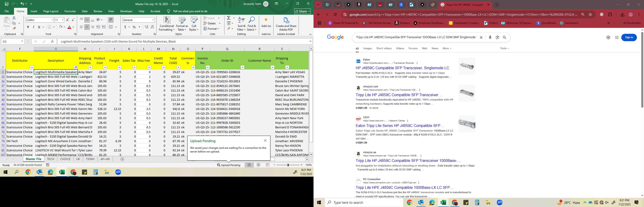
Task: Open the CDW Eaton Tripp Lite result link
Action: pos(400,126)
